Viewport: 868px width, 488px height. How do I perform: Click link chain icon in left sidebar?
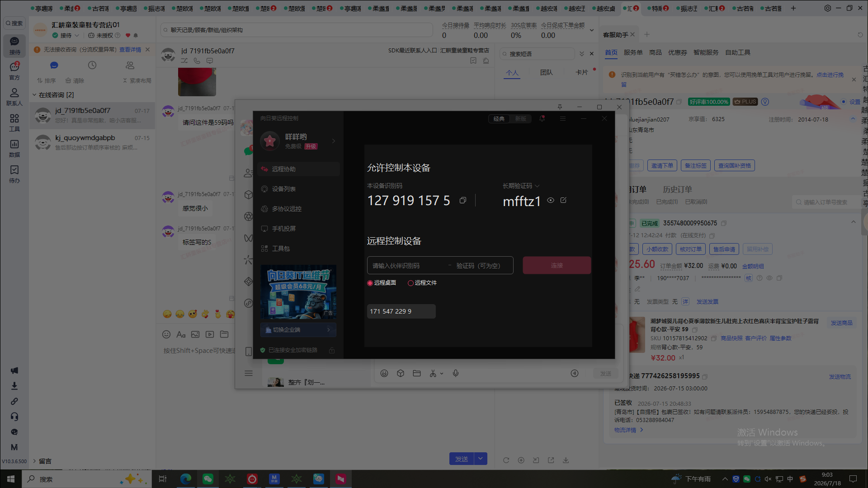pos(14,401)
